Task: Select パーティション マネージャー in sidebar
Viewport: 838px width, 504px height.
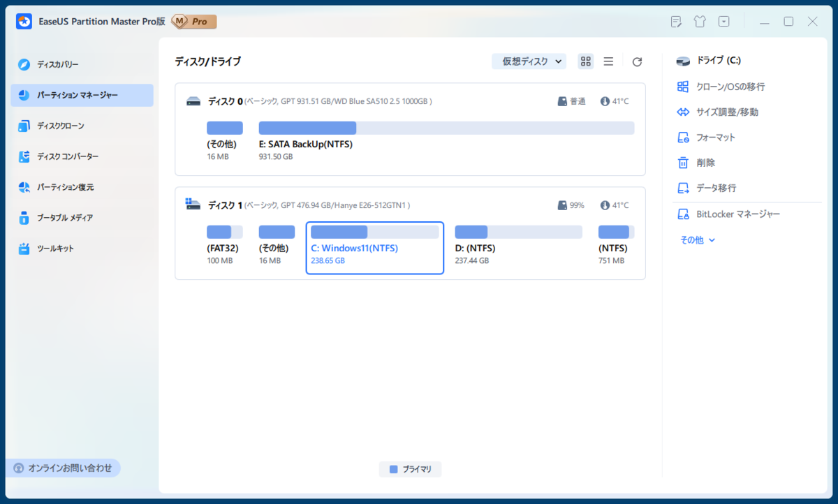Action: pyautogui.click(x=82, y=95)
